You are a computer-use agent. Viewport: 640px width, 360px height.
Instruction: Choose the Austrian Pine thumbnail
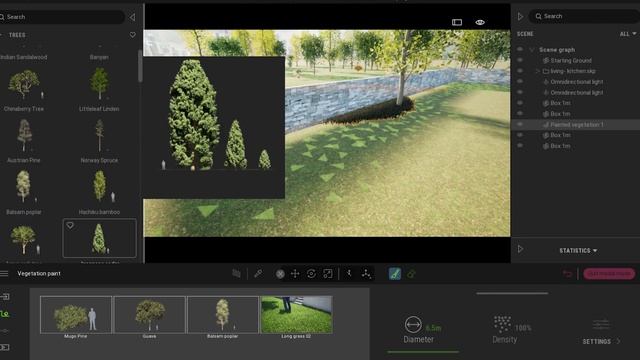pyautogui.click(x=24, y=135)
